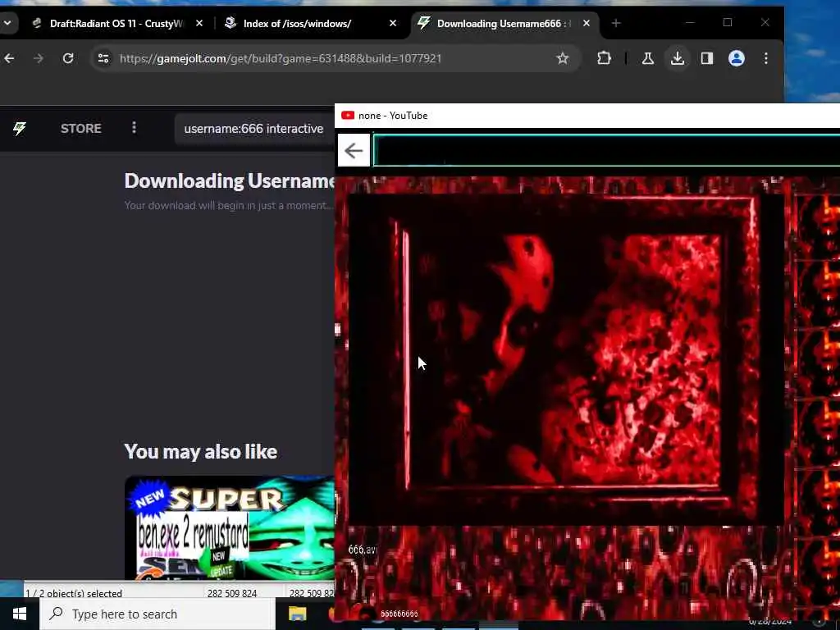Click the back arrow in YouTube window

(354, 151)
